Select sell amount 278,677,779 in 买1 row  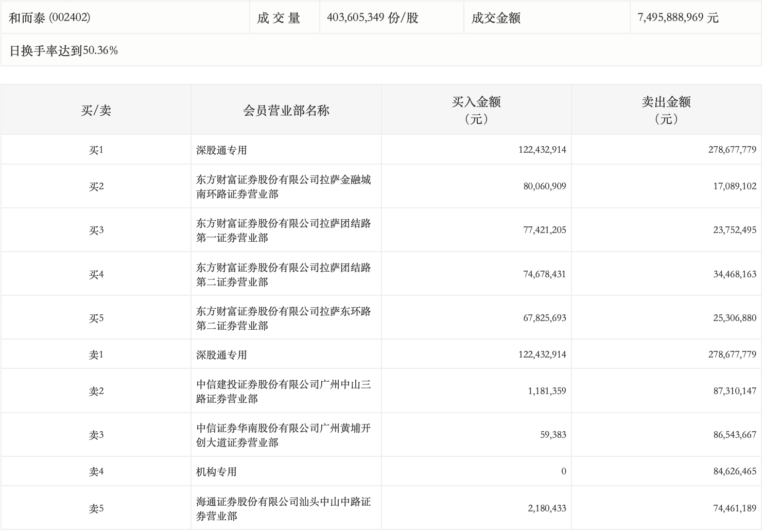(x=732, y=150)
